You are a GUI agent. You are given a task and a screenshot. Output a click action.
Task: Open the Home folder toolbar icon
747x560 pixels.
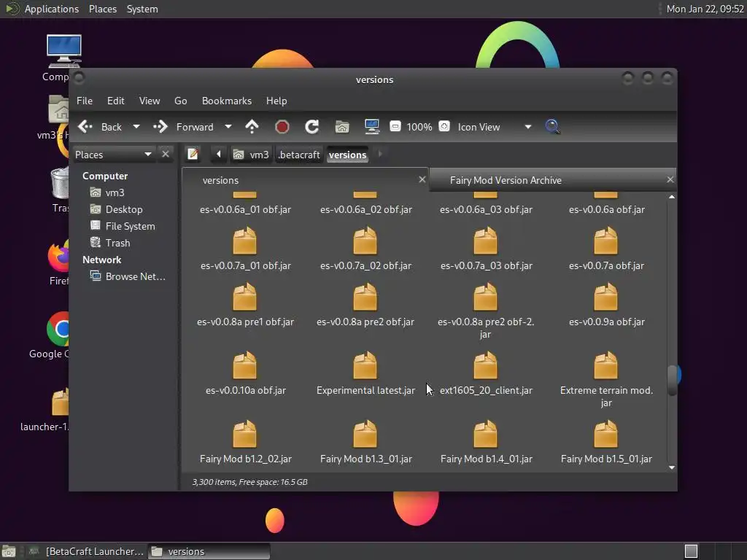(x=342, y=127)
